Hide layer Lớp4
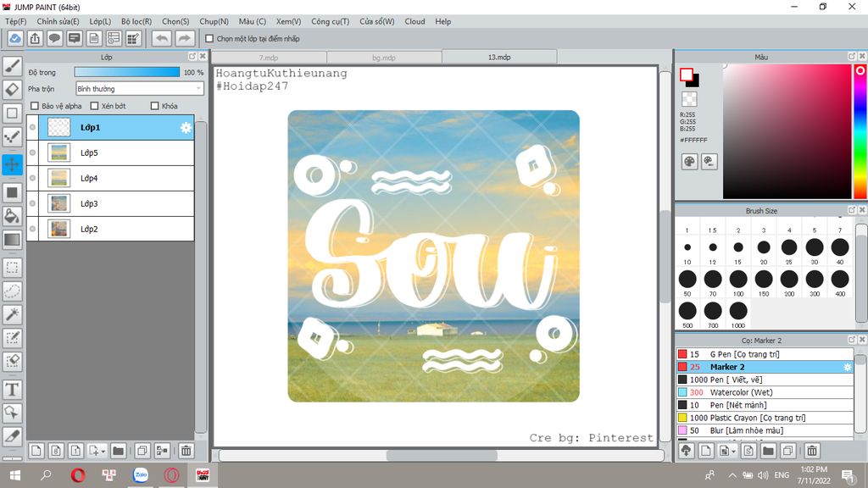 tap(33, 178)
